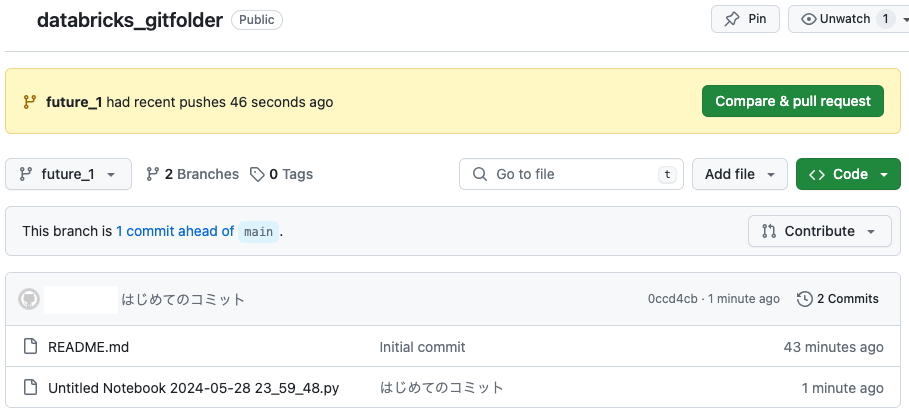Open the 0ccd4cb commit hash link
The image size is (909, 419).
point(673,299)
